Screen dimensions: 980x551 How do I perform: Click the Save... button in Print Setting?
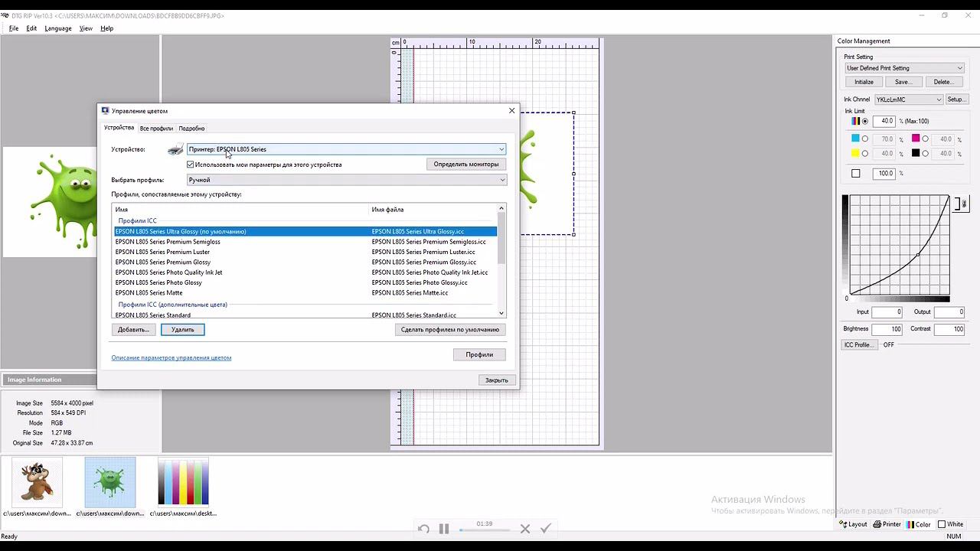(903, 82)
